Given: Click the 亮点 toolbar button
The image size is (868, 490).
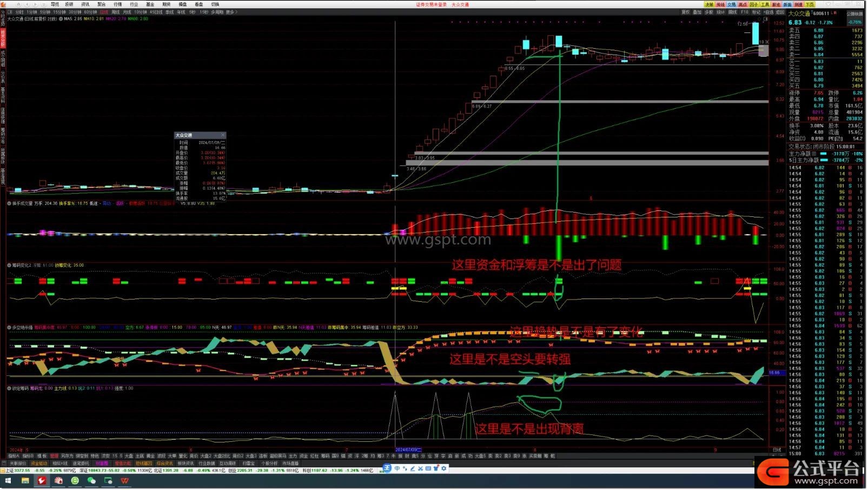Looking at the screenshot, I should [x=743, y=4].
